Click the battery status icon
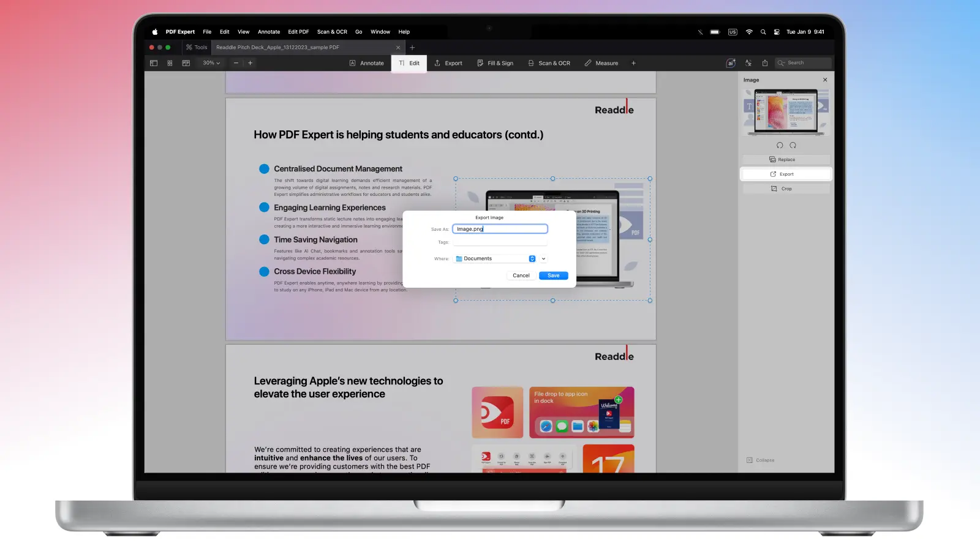Image resolution: width=980 pixels, height=551 pixels. coord(715,32)
